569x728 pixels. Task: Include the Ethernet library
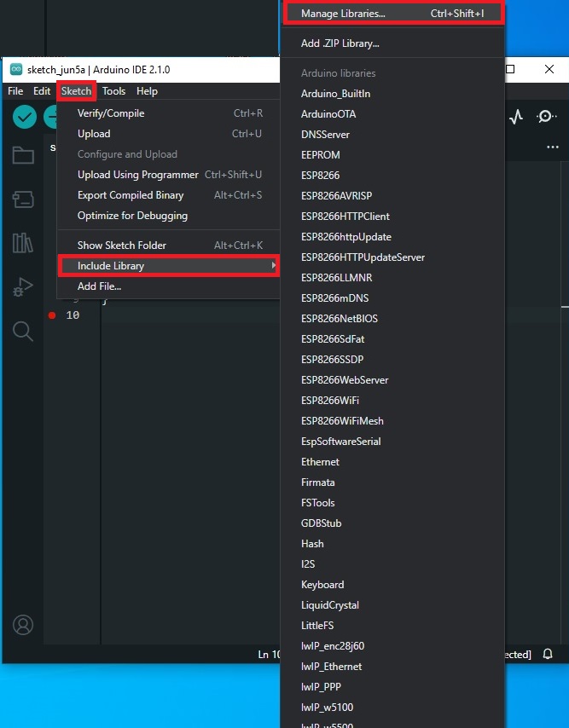click(393, 461)
